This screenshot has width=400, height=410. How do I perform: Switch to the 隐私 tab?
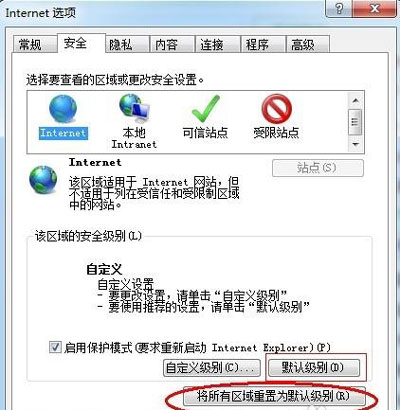pyautogui.click(x=121, y=44)
